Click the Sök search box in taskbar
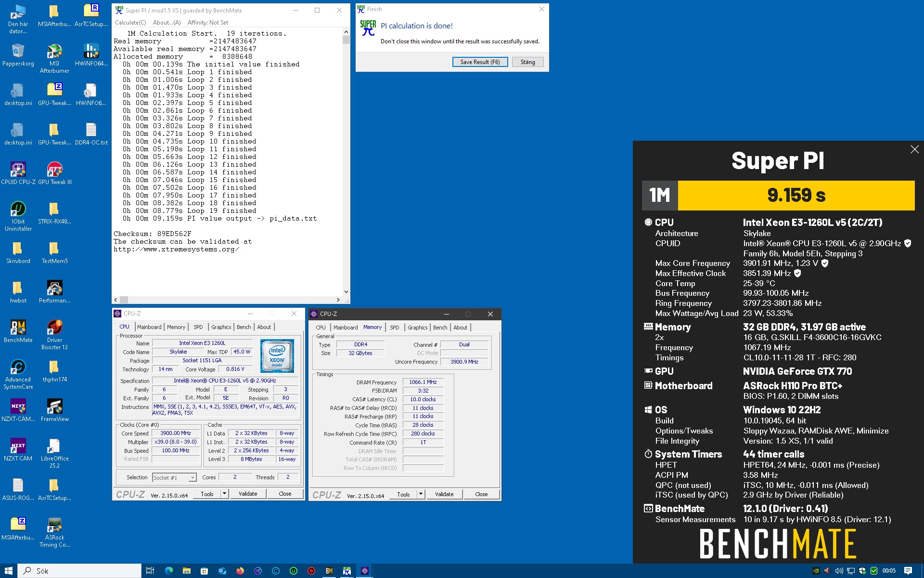This screenshot has width=924, height=578. pyautogui.click(x=80, y=571)
